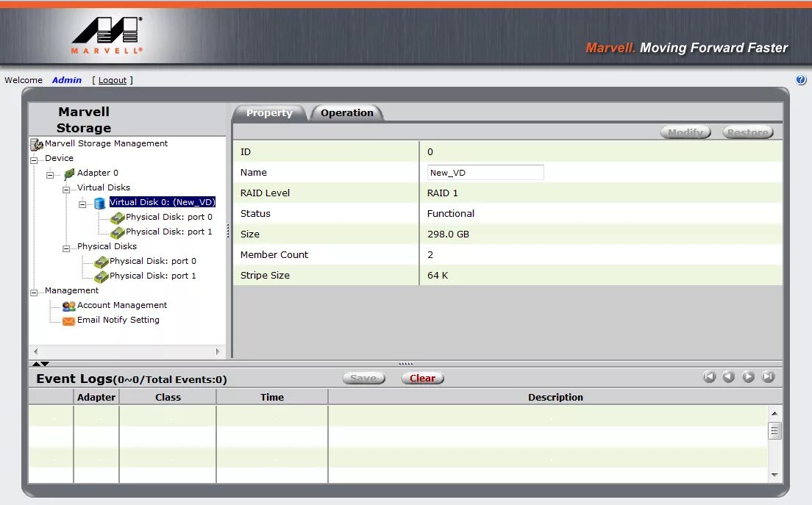Collapse the Management tree node
The height and width of the screenshot is (505, 812).
(x=34, y=293)
